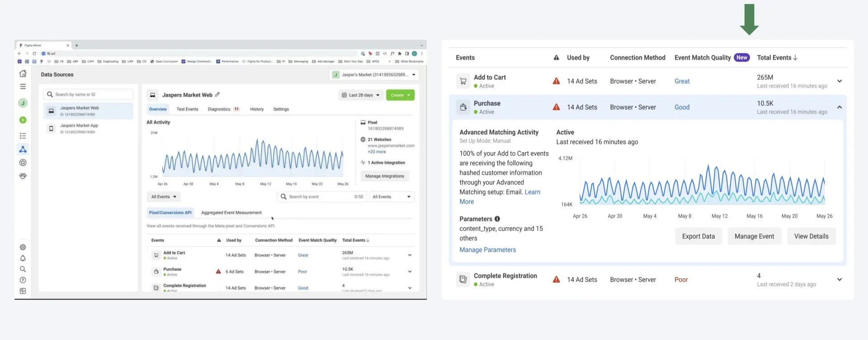This screenshot has height=340, width=868.
Task: Collapse the enlarged Purchase row chevron
Action: click(840, 107)
